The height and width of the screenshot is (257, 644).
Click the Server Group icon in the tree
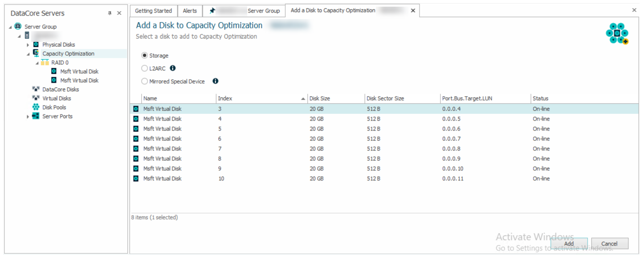pos(18,27)
